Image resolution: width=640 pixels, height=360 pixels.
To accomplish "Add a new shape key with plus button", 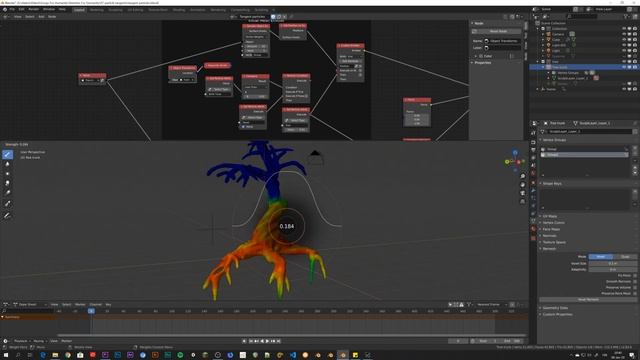I will (x=635, y=191).
